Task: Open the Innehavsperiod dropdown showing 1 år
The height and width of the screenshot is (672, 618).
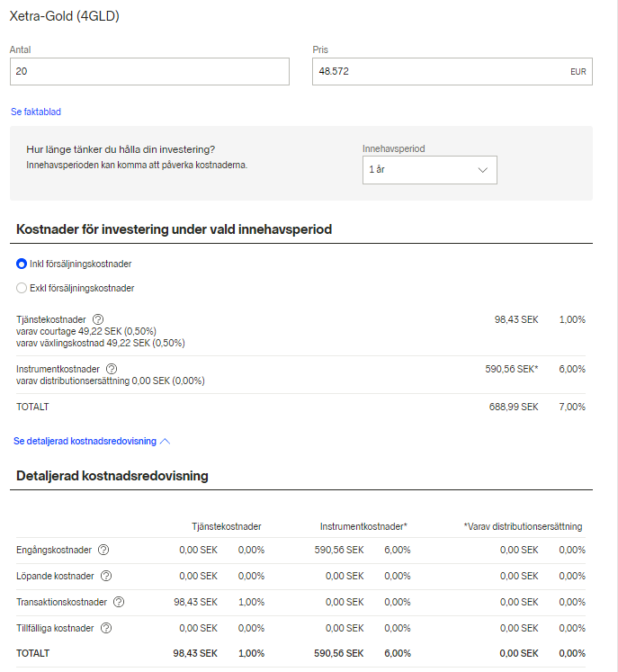Action: tap(428, 170)
